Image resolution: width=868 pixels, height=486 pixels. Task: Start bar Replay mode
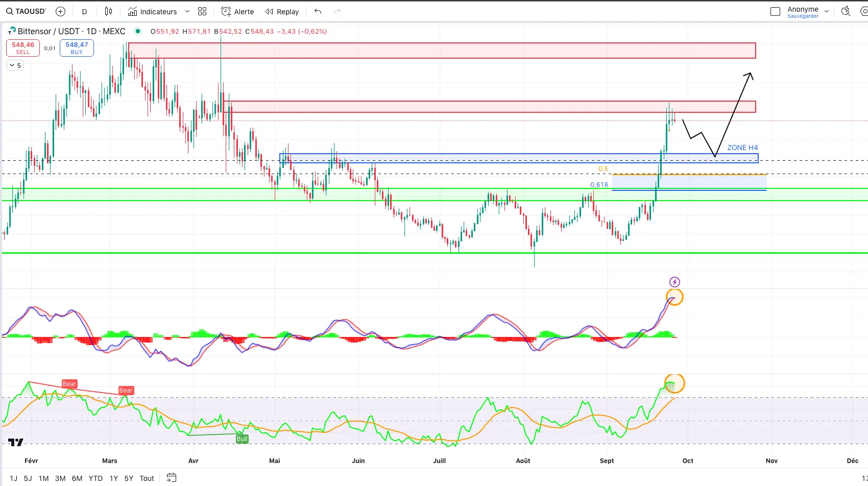point(282,11)
